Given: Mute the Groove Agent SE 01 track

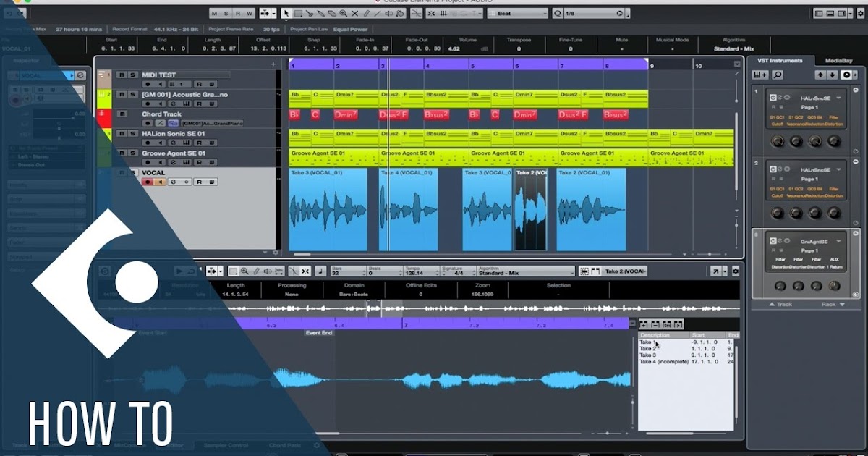Looking at the screenshot, I should click(x=121, y=153).
